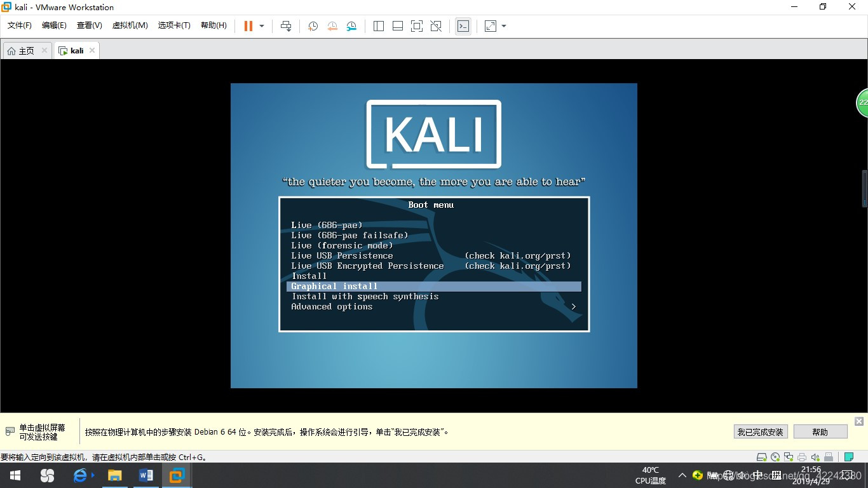The height and width of the screenshot is (488, 868).
Task: Switch to Unity mode icon
Action: point(436,26)
